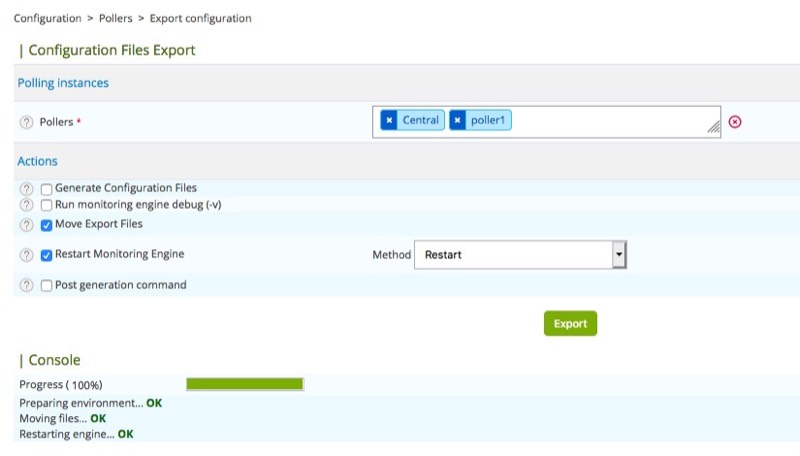Click help icon beside Generate Configuration Files
The width and height of the screenshot is (800, 456).
[27, 188]
